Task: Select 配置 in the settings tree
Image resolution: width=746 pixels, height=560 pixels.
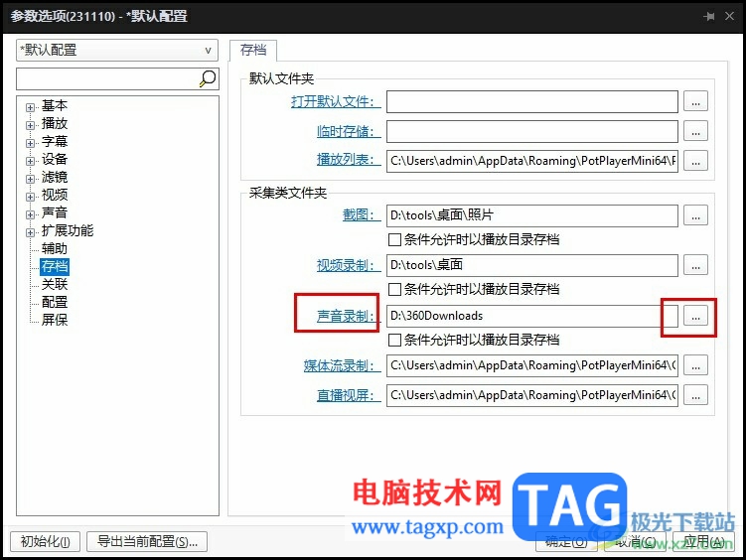Action: (55, 302)
